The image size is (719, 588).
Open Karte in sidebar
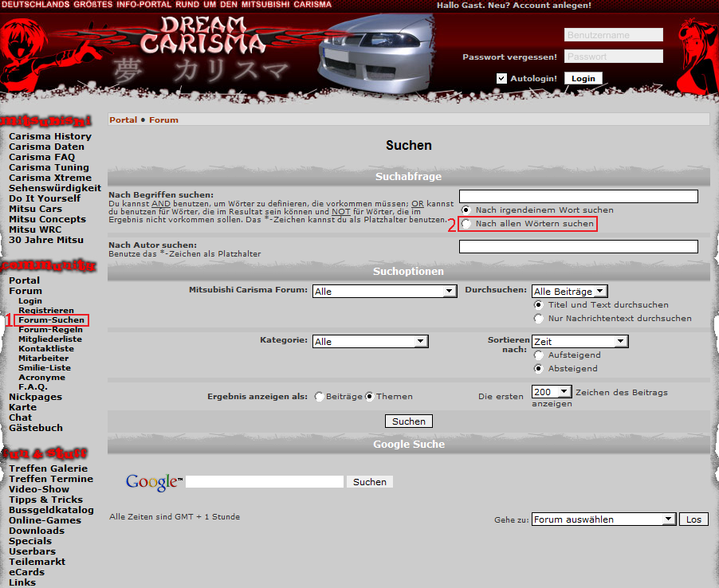coord(22,407)
